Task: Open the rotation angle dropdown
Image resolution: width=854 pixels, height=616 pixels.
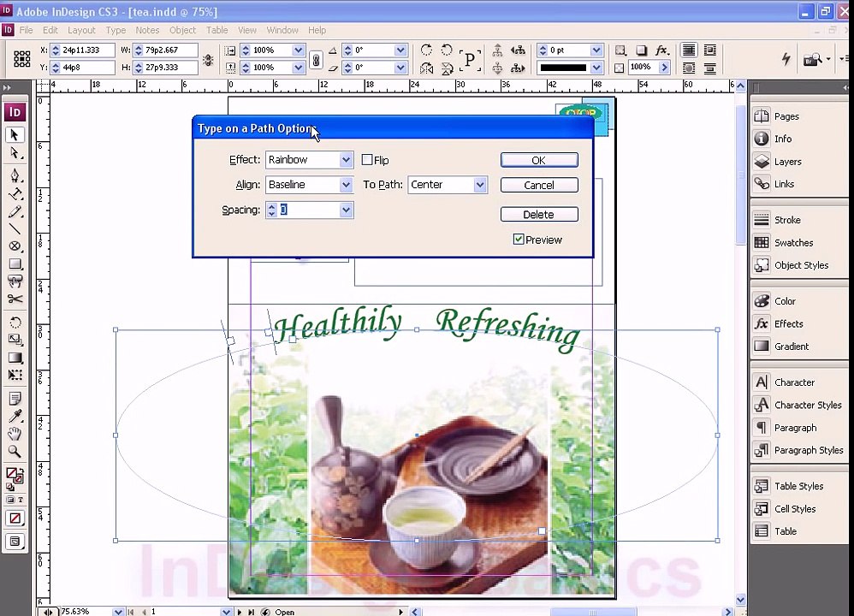Action: (400, 50)
